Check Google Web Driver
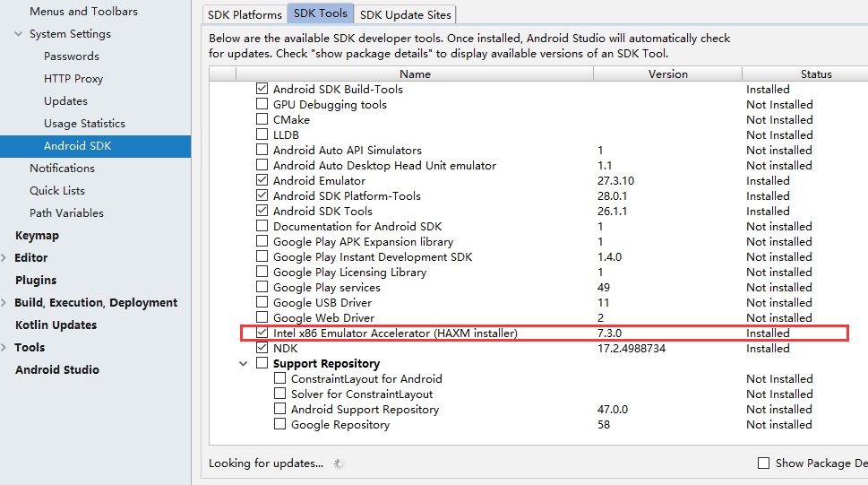Viewport: 868px width, 485px height. 262,317
